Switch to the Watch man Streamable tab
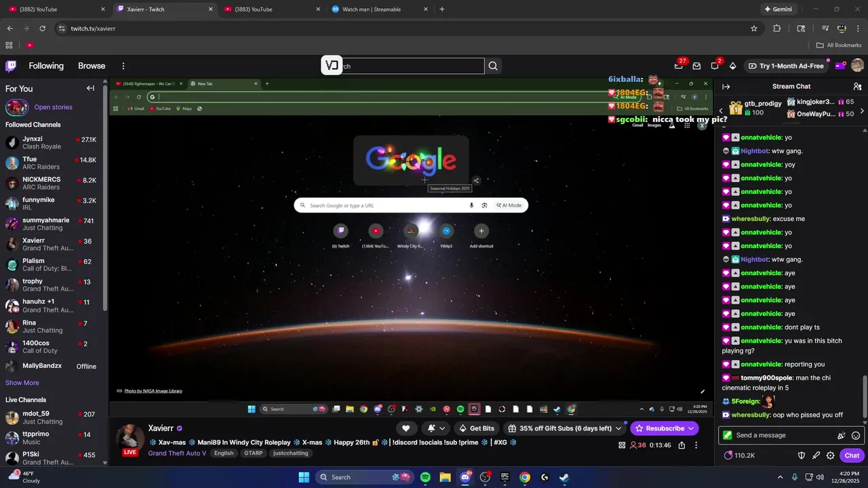The image size is (868, 488). (x=378, y=9)
